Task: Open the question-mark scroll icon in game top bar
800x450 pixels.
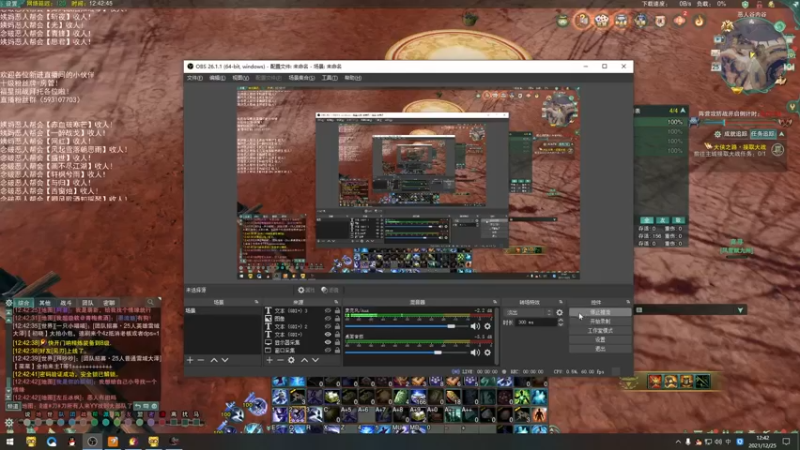Action: coord(583,20)
